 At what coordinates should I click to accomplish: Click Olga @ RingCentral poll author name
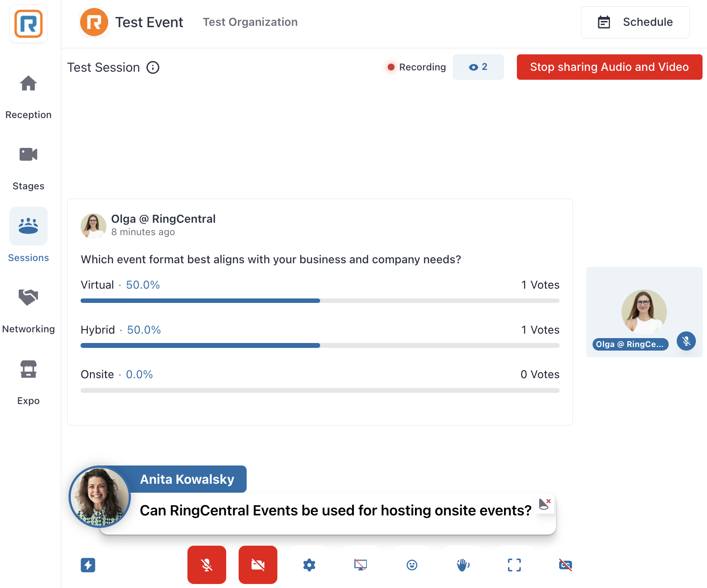(163, 219)
